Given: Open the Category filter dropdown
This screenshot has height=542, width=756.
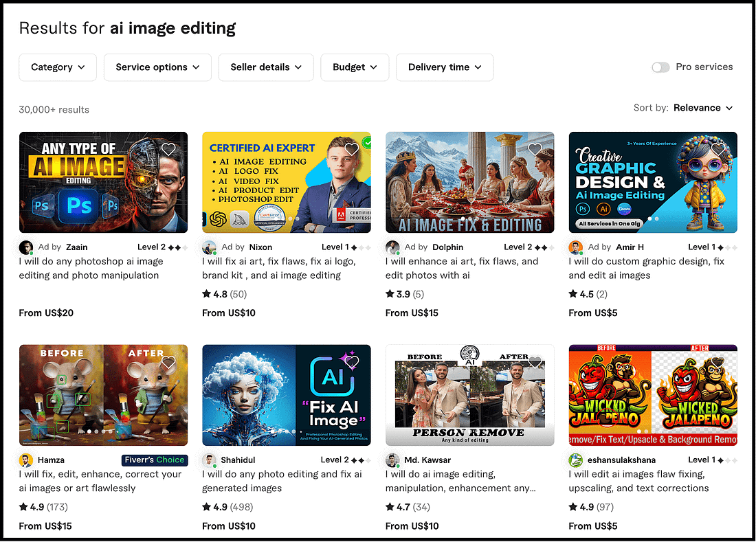Looking at the screenshot, I should pos(58,67).
